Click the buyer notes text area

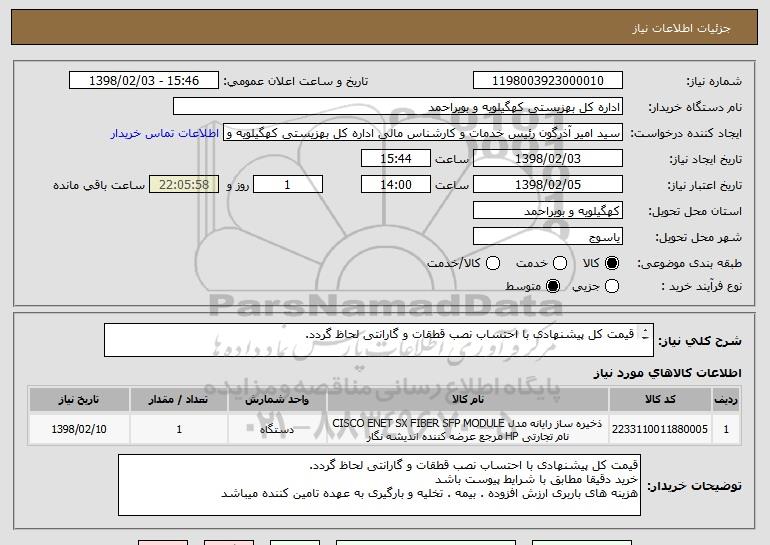[x=379, y=485]
